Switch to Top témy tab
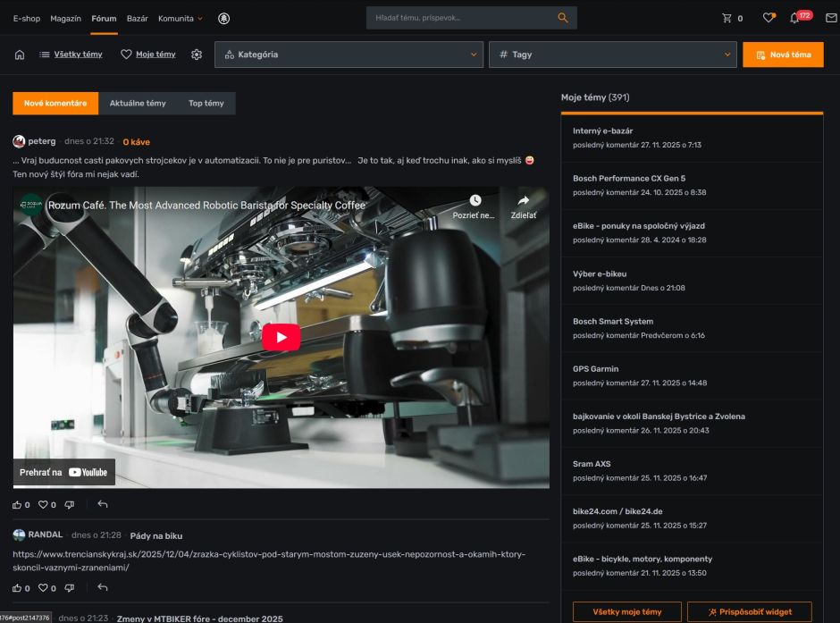Image resolution: width=840 pixels, height=623 pixels. tap(206, 104)
